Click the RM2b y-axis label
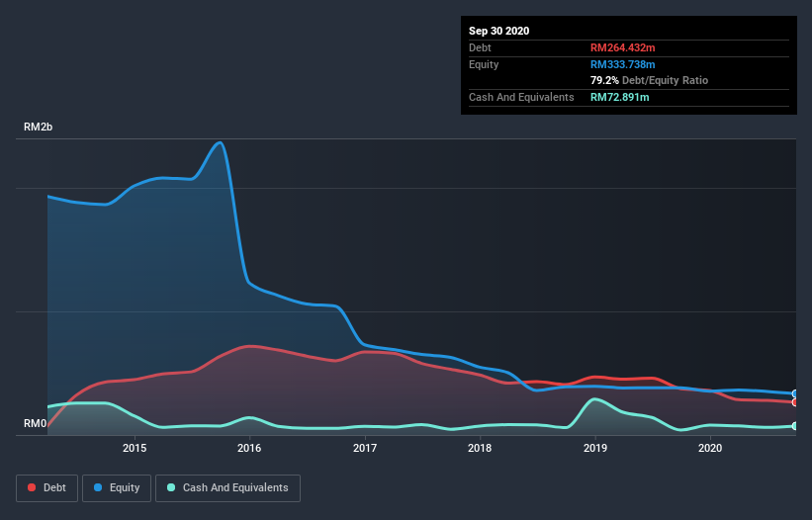Image resolution: width=812 pixels, height=520 pixels. [38, 127]
